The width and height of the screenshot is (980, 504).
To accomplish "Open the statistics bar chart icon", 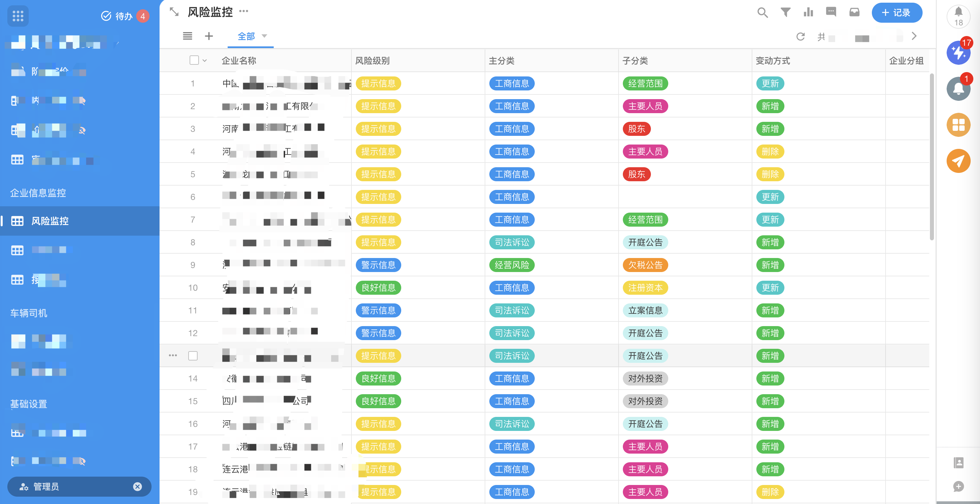I will [808, 13].
